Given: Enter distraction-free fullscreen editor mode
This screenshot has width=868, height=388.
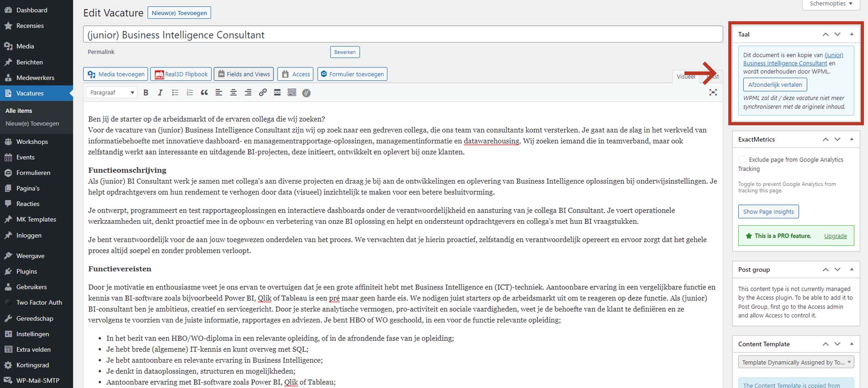Looking at the screenshot, I should pos(713,92).
